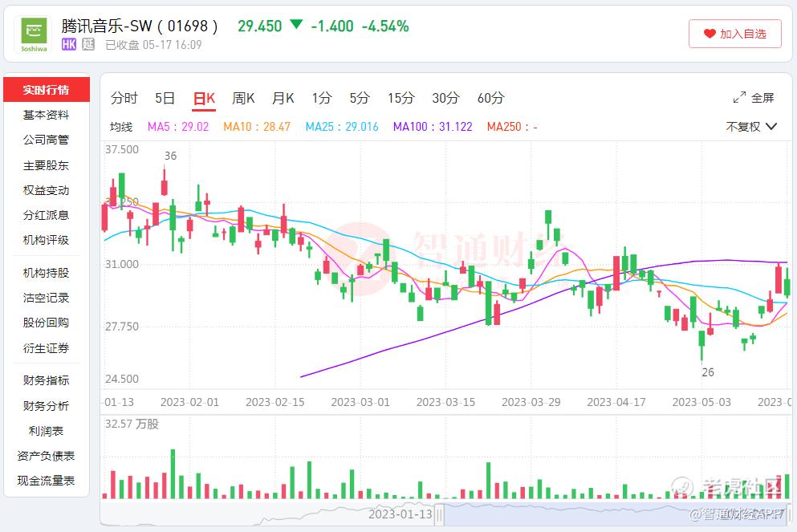Select the 1分 interval tab
This screenshot has height=532, width=797.
[322, 98]
